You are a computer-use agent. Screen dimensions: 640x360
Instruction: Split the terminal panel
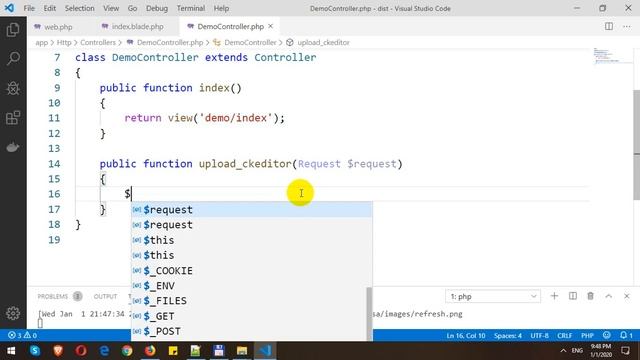(x=573, y=296)
